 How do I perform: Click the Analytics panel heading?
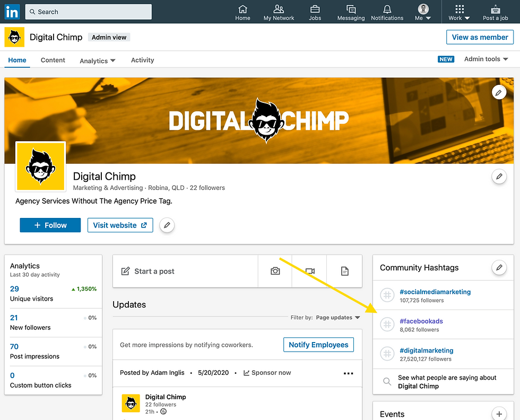(25, 266)
